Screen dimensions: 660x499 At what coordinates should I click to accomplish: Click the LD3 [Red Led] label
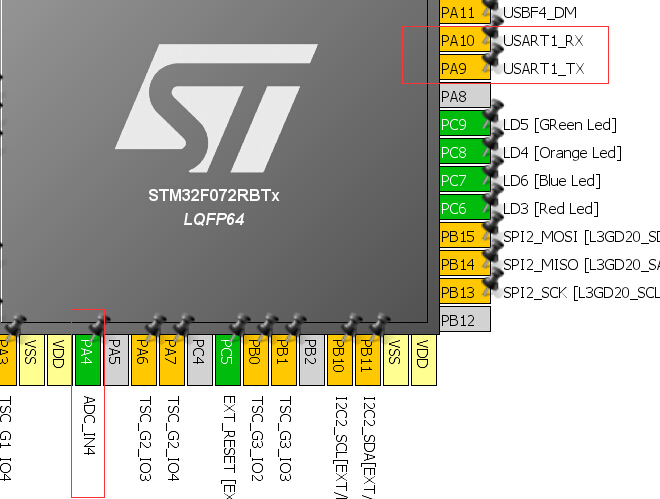[551, 209]
